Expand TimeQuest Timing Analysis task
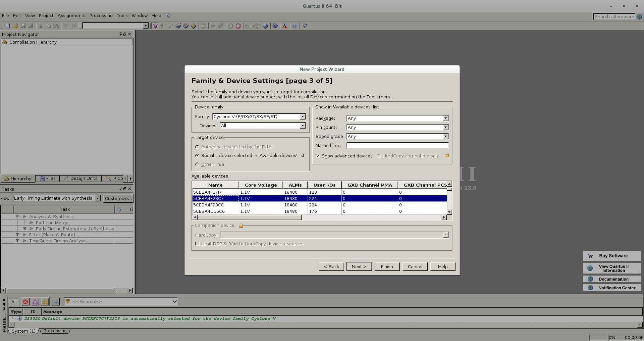The width and height of the screenshot is (644, 341). click(x=18, y=241)
